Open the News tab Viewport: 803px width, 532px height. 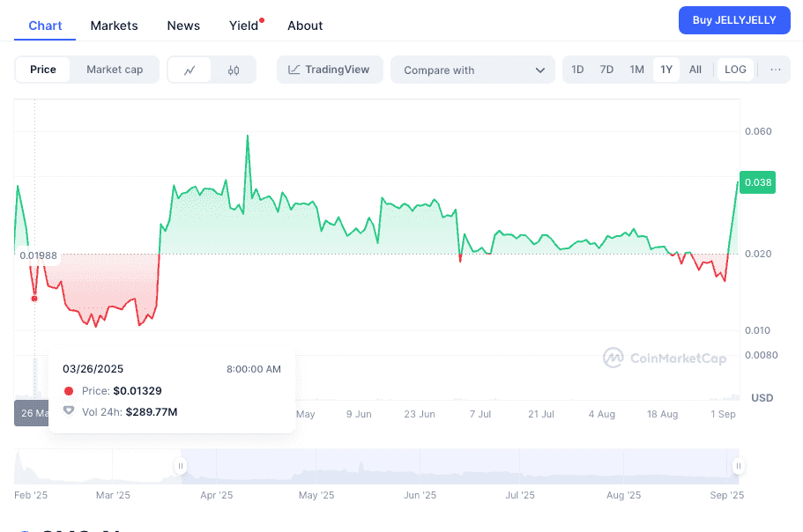pyautogui.click(x=183, y=26)
